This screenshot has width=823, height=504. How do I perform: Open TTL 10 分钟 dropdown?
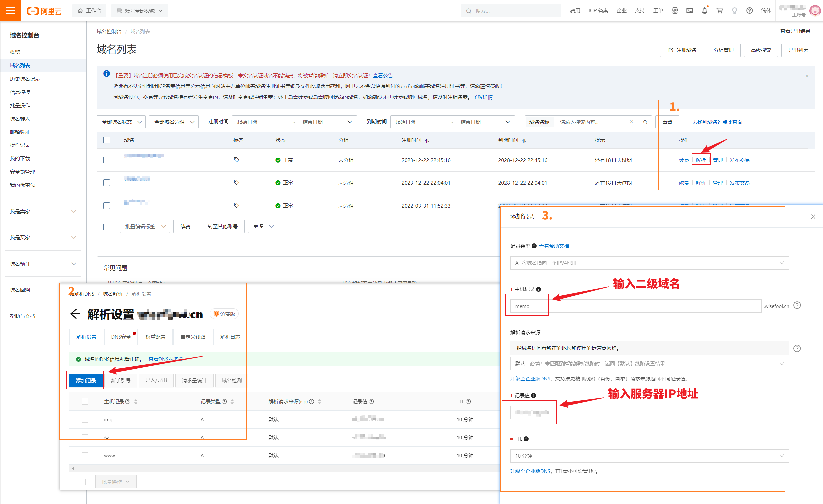coord(649,456)
